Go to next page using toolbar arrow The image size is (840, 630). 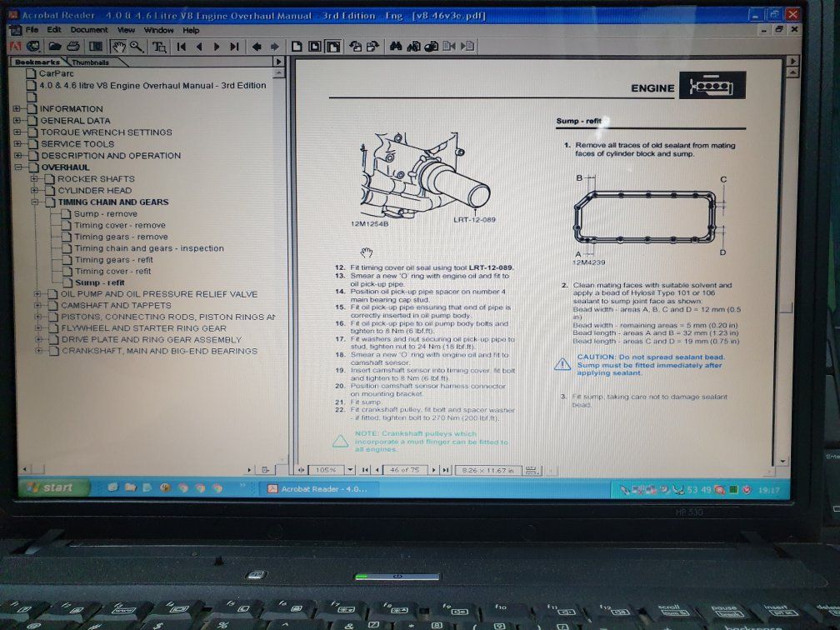pos(217,47)
